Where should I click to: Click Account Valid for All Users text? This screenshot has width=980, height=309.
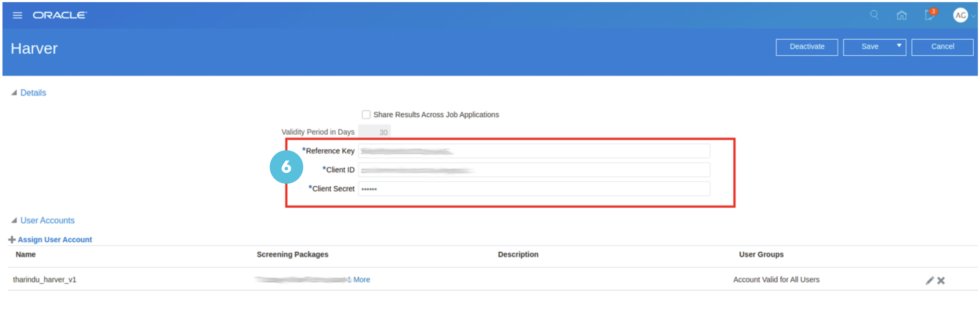pyautogui.click(x=776, y=280)
